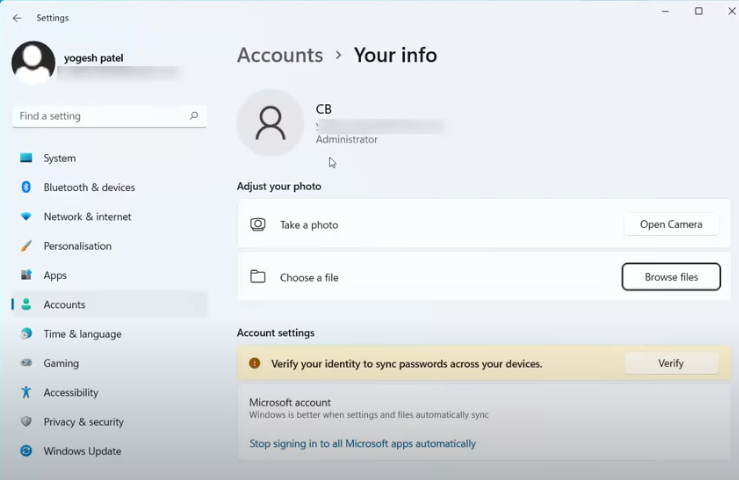
Task: Click the Personalisation paintbrush icon
Action: 26,246
